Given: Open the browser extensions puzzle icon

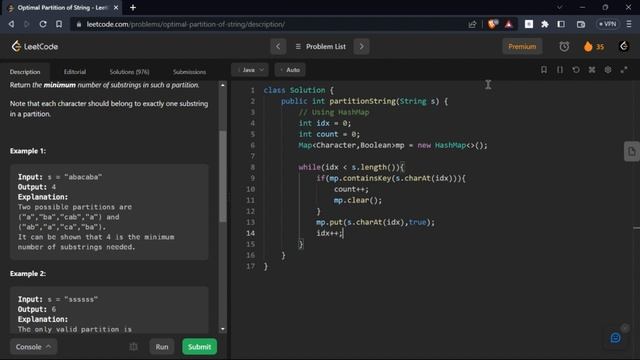Looking at the screenshot, I should (x=545, y=24).
